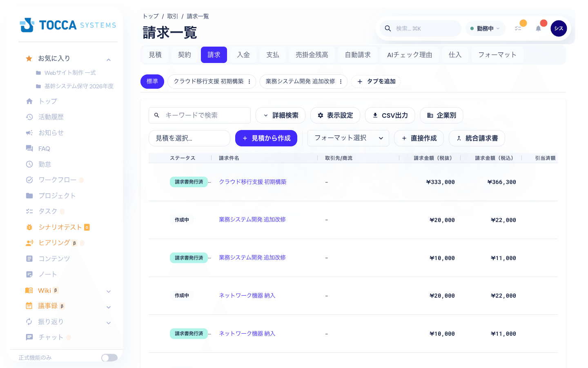Open the FAQ chat icon in sidebar
588x368 pixels.
coord(29,148)
